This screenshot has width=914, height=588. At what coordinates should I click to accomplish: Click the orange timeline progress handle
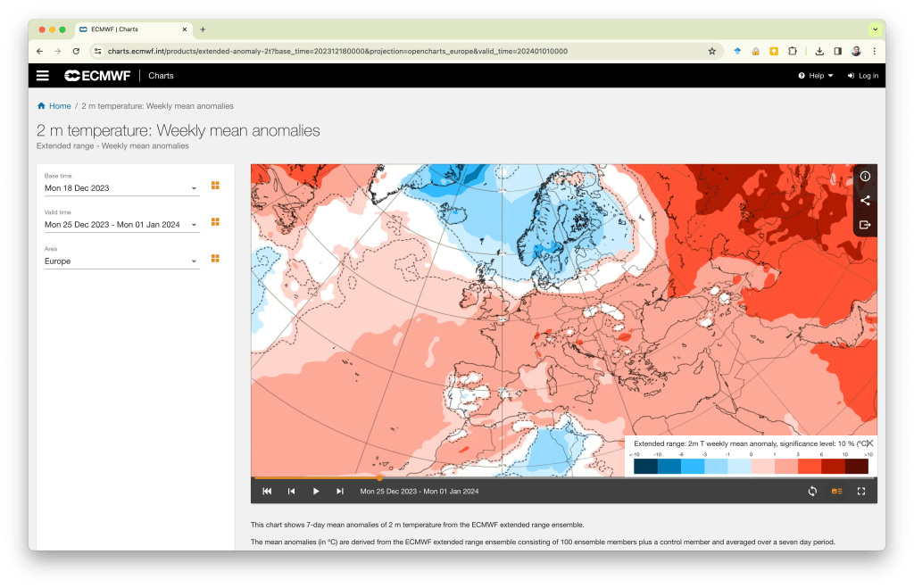[x=379, y=477]
